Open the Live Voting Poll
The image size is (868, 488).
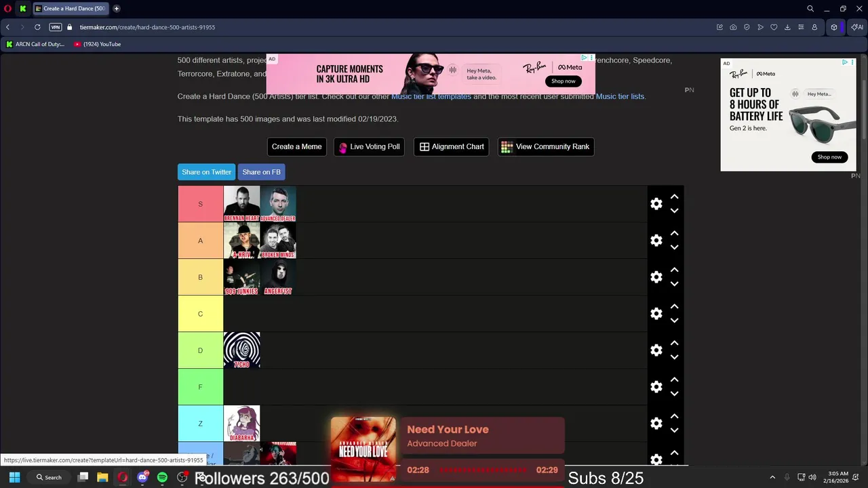click(369, 146)
